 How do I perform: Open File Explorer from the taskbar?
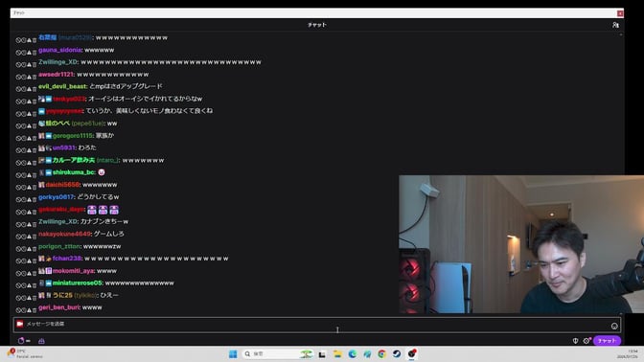click(x=337, y=353)
